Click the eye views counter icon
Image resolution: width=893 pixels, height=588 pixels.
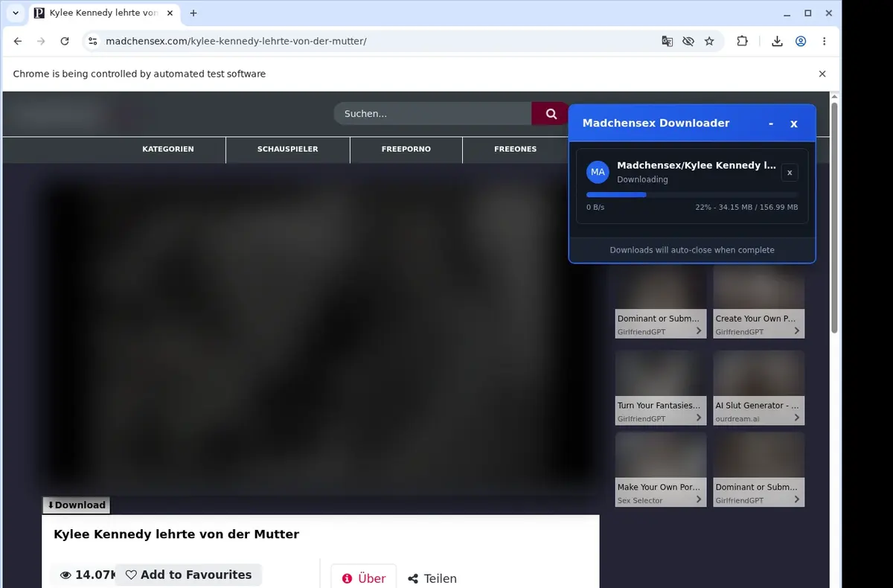pos(65,575)
